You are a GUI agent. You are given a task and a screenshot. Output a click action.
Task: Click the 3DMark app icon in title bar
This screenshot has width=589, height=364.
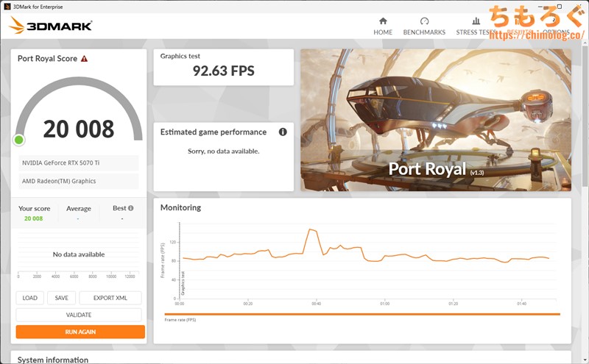(7, 7)
